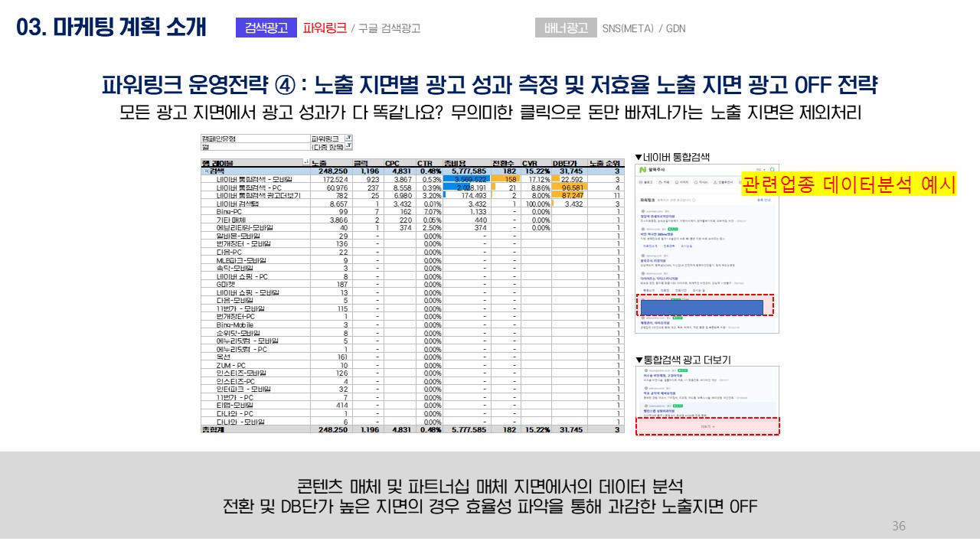Click the magnifier search icon in Naver bar
The height and width of the screenshot is (551, 980).
coord(773,169)
